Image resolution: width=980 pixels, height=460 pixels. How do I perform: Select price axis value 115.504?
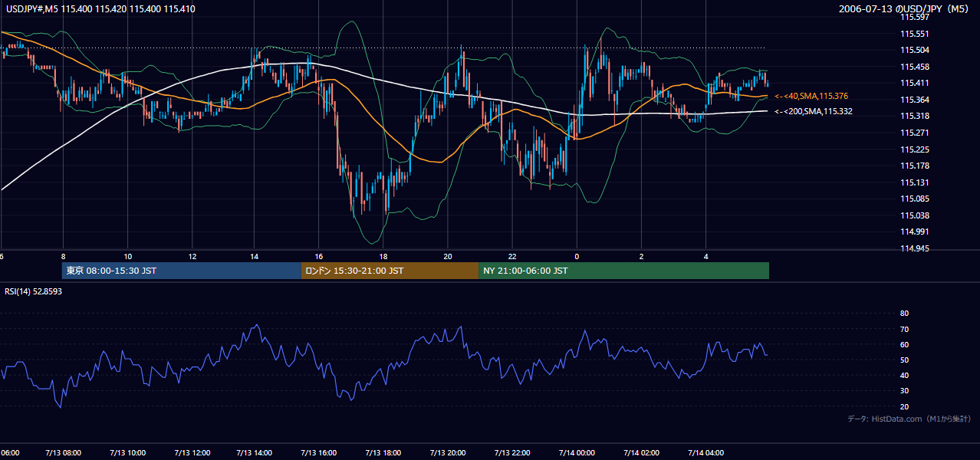(914, 50)
